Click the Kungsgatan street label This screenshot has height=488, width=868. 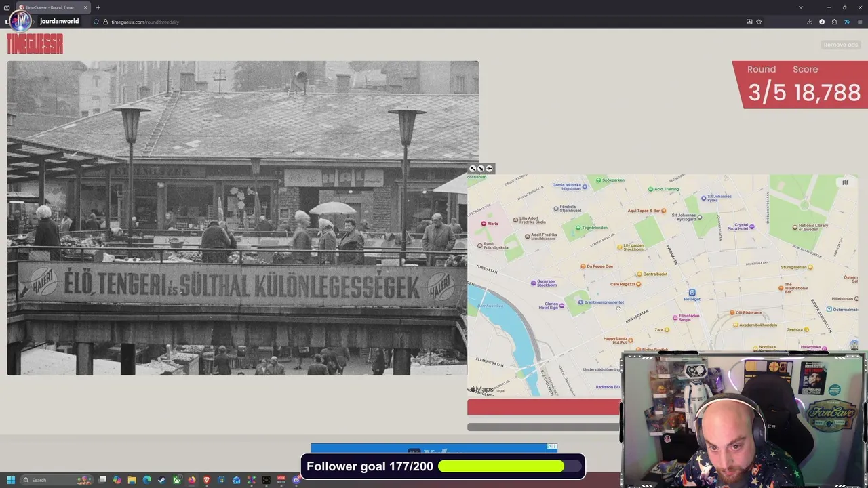(637, 315)
